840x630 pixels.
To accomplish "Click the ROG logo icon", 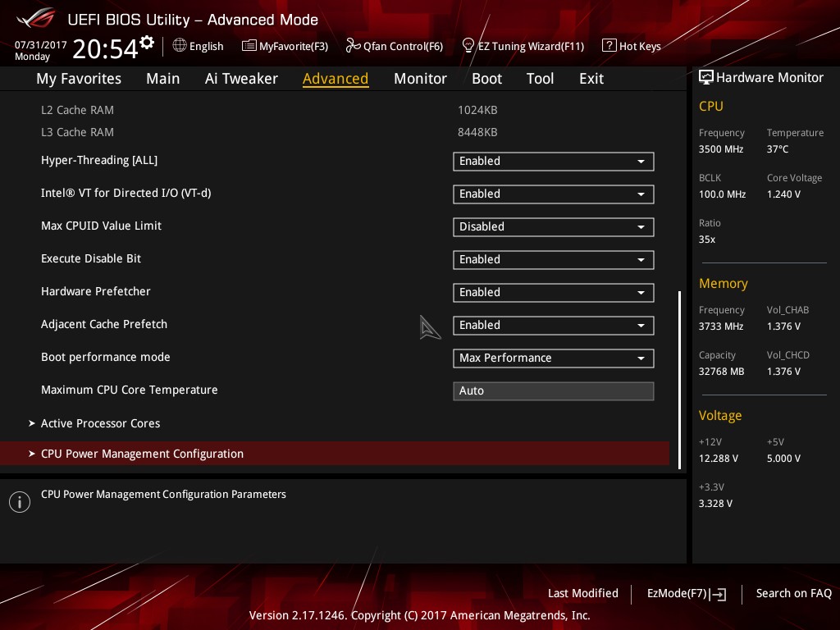I will point(36,19).
